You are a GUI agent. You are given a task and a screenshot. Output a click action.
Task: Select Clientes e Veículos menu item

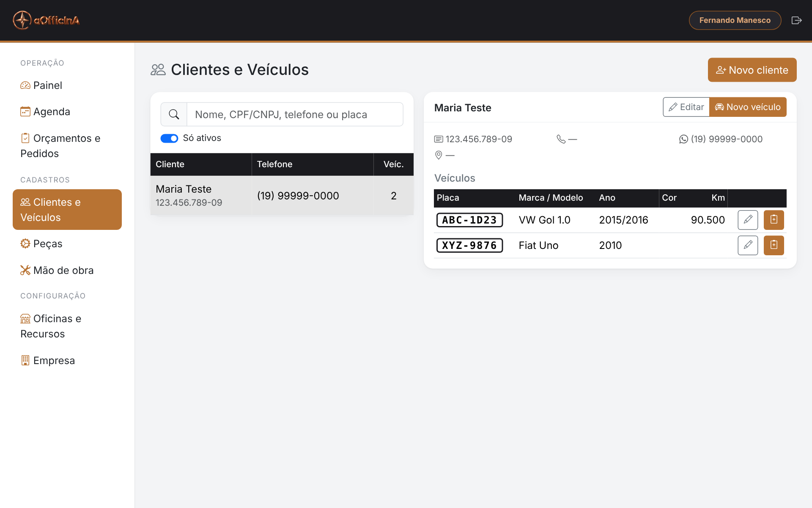click(67, 210)
